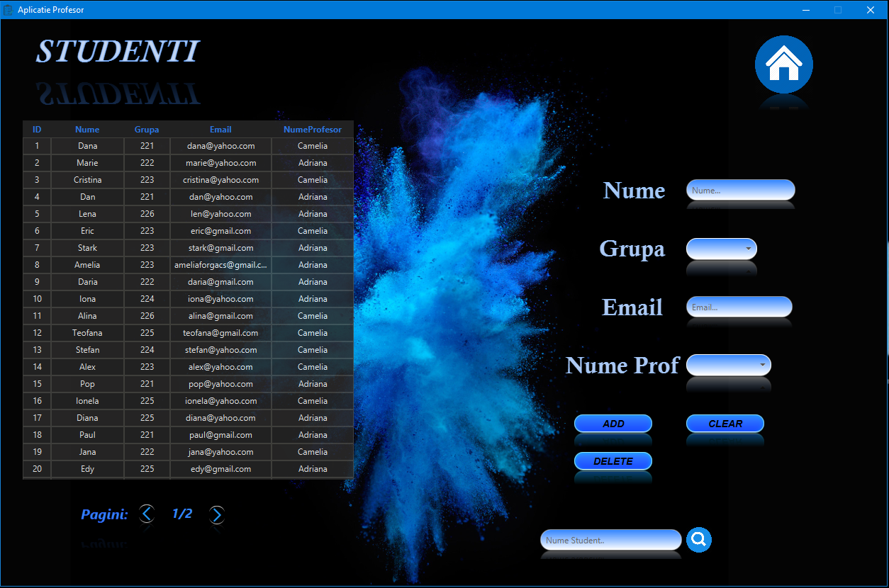Click the application icon in title bar
Screen dimensions: 889x588
click(9, 10)
